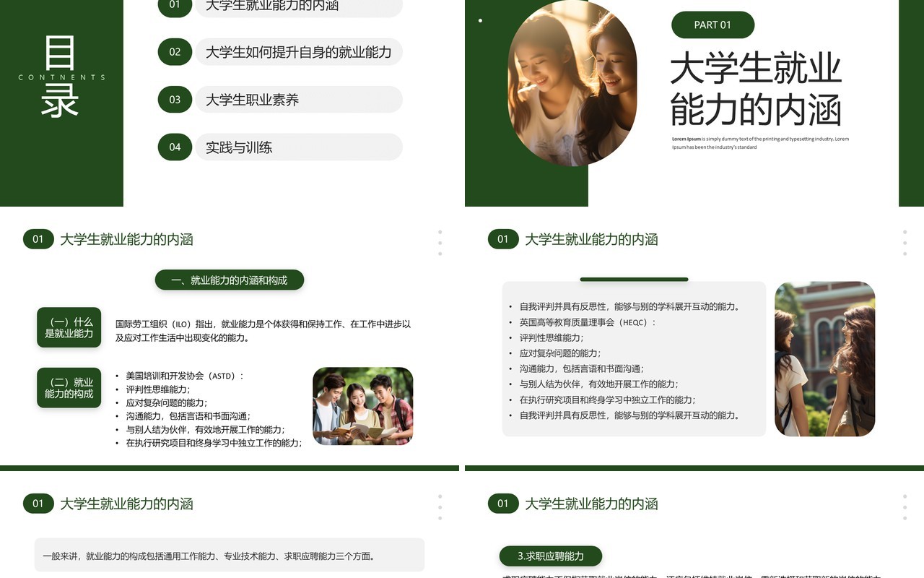Click the 3.求职应聘能力 pill label
The height and width of the screenshot is (578, 924).
point(551,556)
